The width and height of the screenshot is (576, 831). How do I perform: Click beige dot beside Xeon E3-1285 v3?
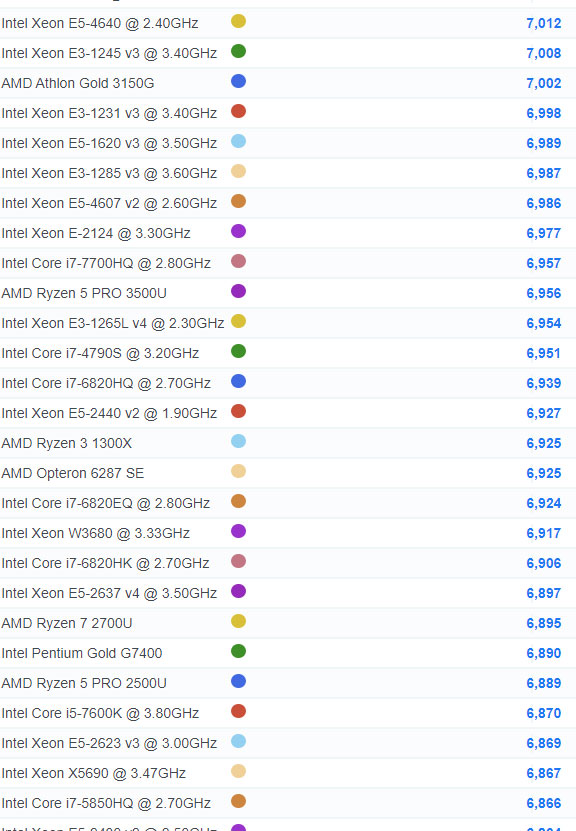pos(238,171)
